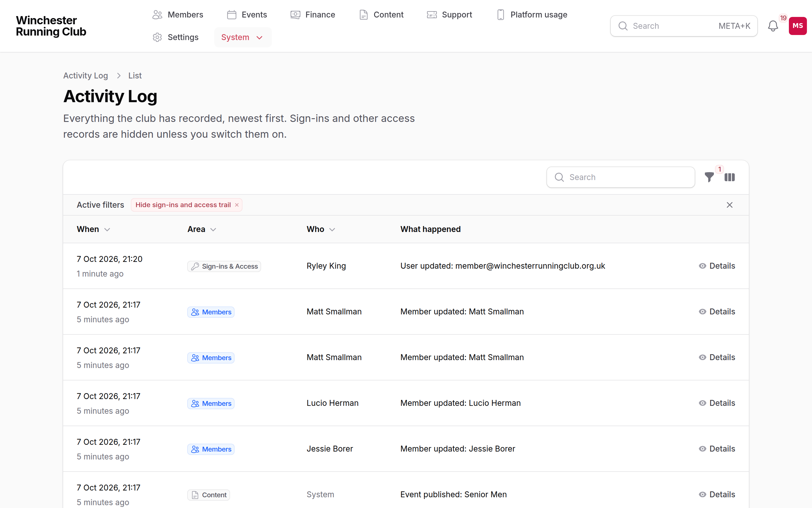Open the Content navigation item
Viewport: 812px width, 508px height.
click(x=381, y=14)
